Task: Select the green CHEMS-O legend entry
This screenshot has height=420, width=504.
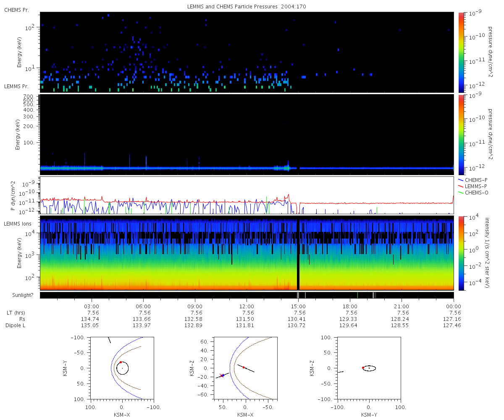Action: 476,192
